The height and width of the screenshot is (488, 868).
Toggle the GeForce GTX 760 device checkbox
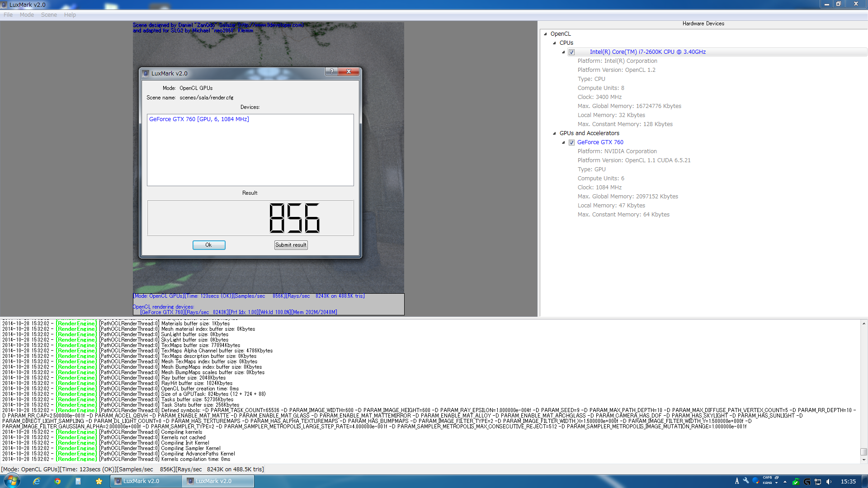point(571,143)
